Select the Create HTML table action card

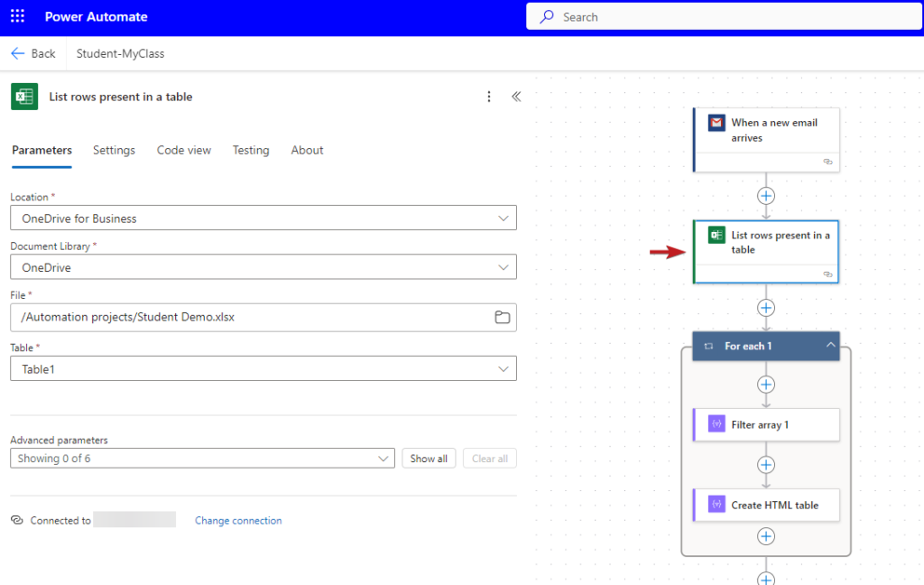(x=766, y=505)
